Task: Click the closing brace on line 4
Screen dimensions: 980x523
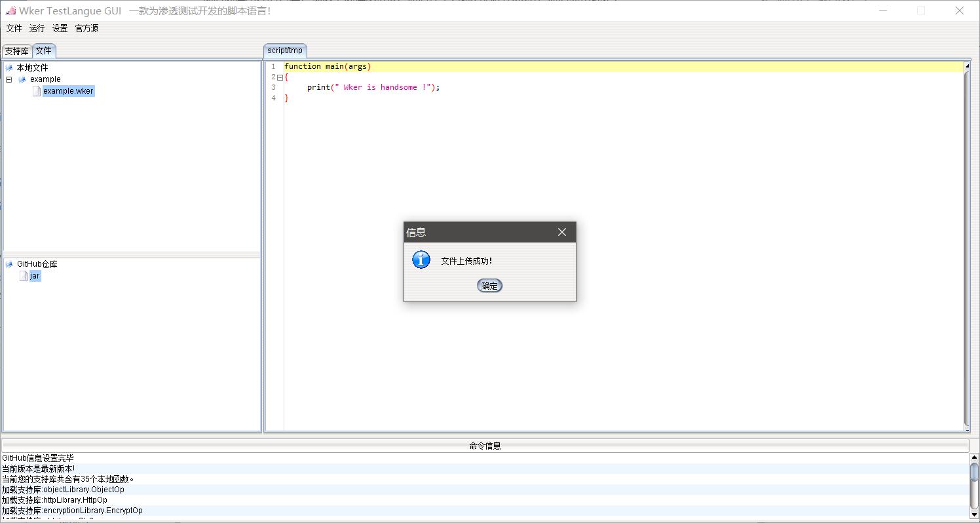Action: (x=286, y=98)
